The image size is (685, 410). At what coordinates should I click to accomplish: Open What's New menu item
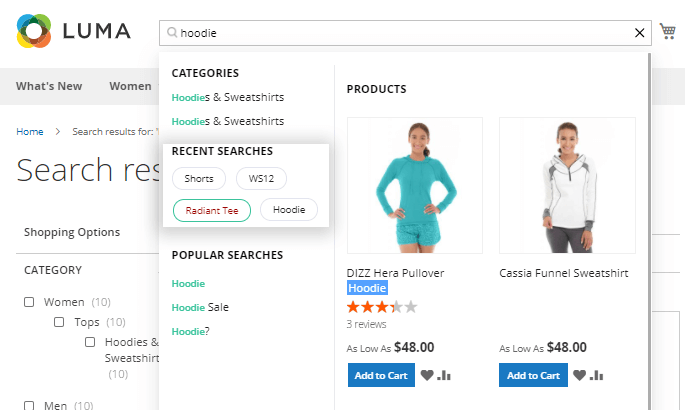[49, 86]
